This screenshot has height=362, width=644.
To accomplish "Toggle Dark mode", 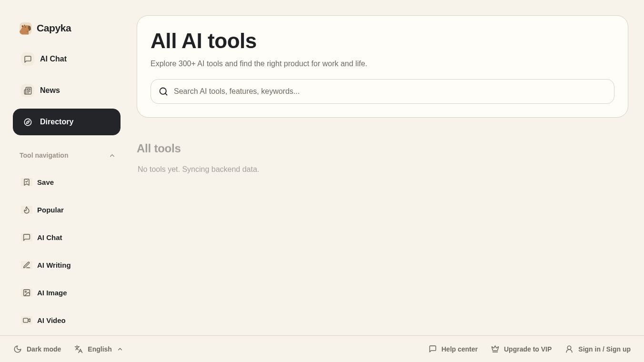I will pos(37,349).
